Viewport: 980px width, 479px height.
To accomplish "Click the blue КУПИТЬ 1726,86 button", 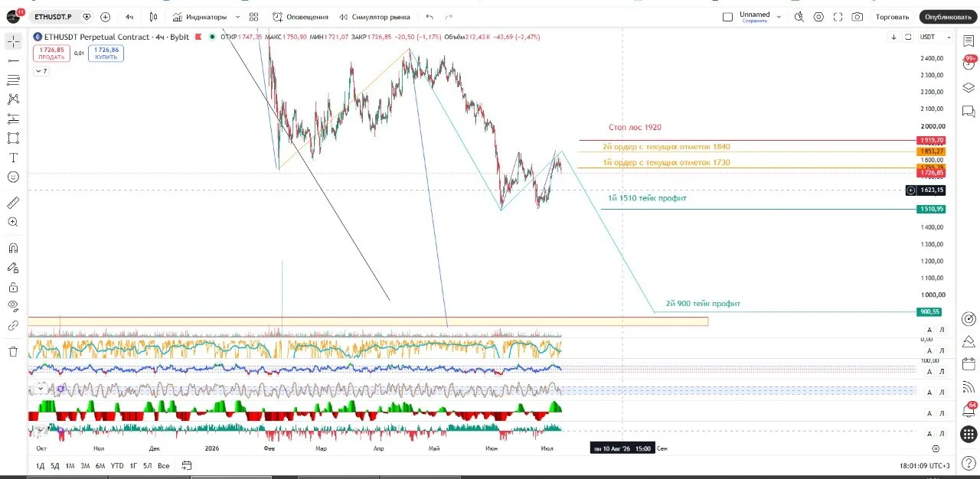I will click(x=106, y=53).
